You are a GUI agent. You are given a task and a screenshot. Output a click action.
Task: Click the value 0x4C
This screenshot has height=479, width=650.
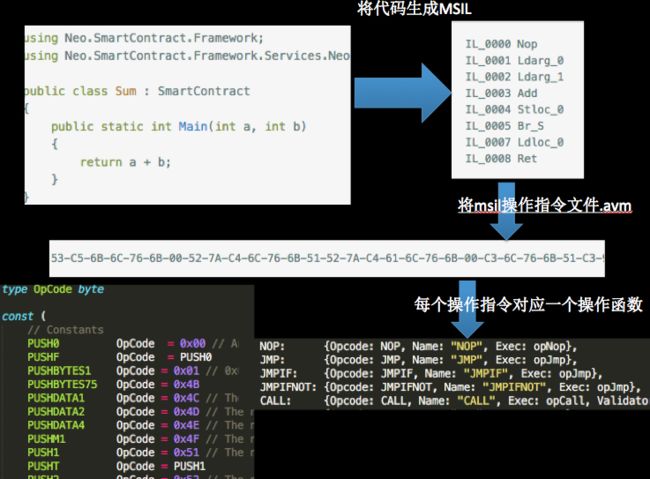(187, 399)
